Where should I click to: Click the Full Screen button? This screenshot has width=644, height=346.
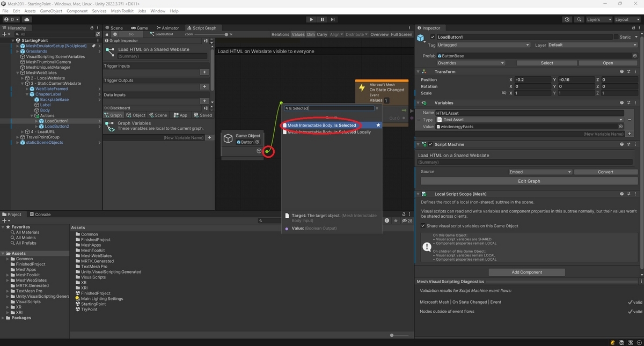[401, 34]
